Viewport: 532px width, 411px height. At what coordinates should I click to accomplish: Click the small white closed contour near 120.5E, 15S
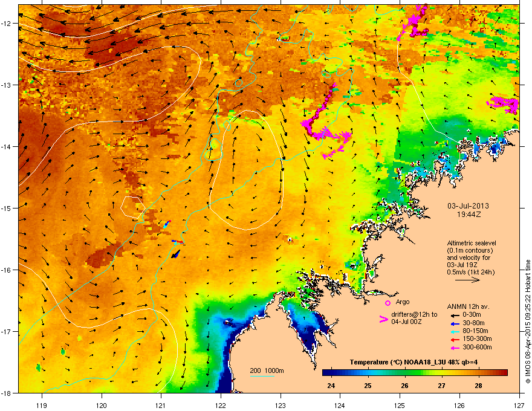click(x=133, y=207)
